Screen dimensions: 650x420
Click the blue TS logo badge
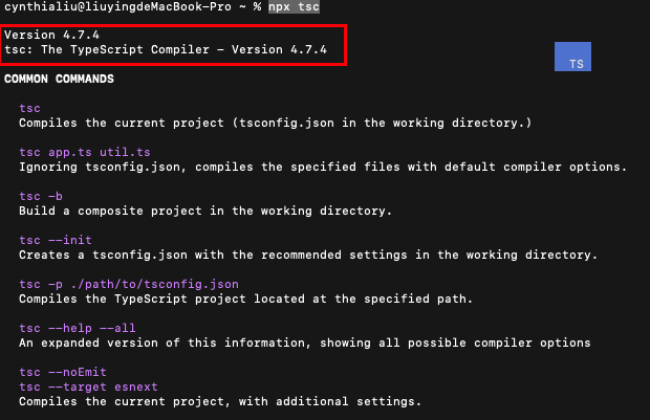click(573, 58)
